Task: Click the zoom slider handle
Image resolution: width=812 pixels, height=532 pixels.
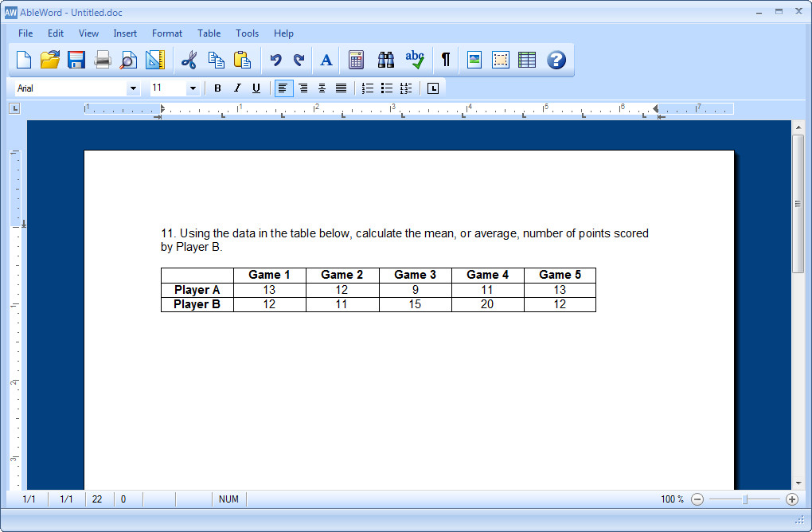Action: point(744,499)
